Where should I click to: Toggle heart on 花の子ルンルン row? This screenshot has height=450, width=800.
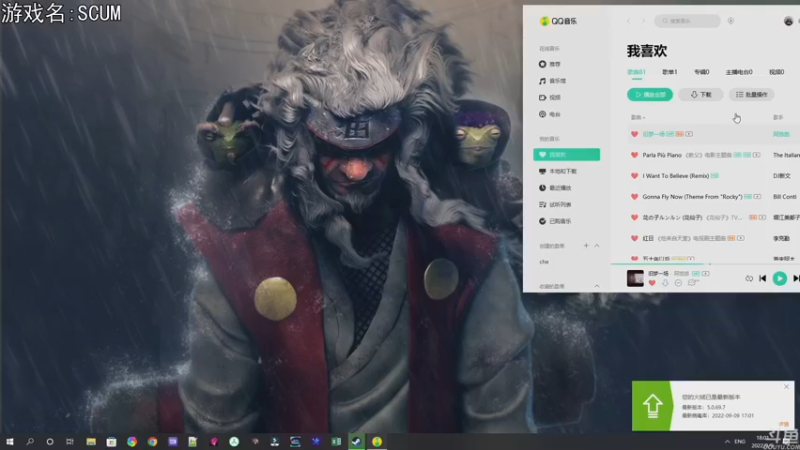tap(634, 217)
